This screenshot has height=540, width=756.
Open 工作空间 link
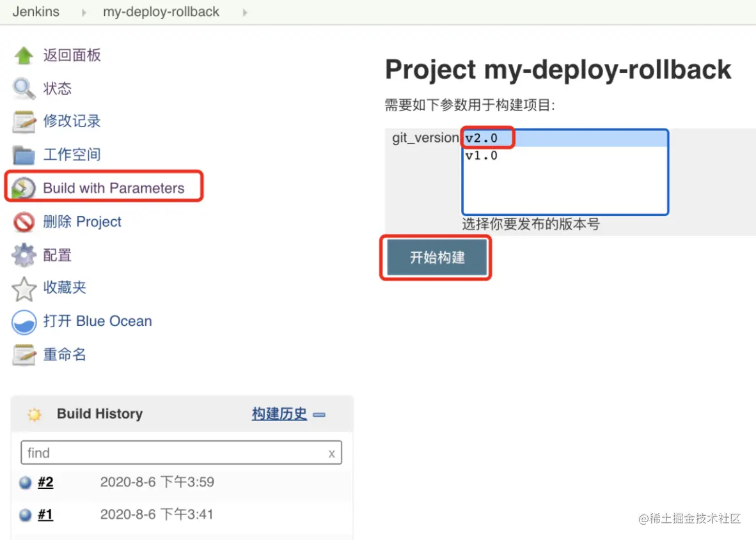(72, 155)
